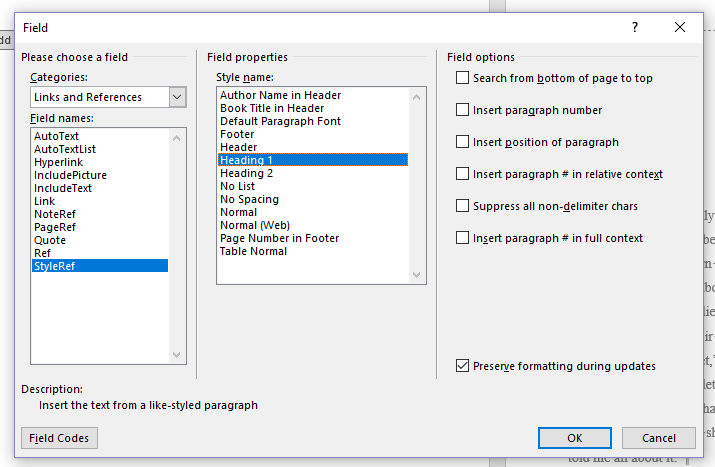Click Style name list scroll down arrow
This screenshot has width=715, height=467.
pos(416,275)
